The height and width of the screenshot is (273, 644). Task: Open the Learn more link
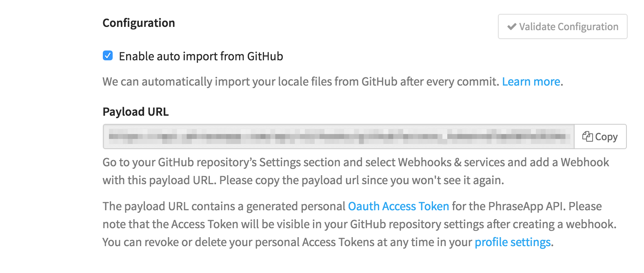coord(531,81)
